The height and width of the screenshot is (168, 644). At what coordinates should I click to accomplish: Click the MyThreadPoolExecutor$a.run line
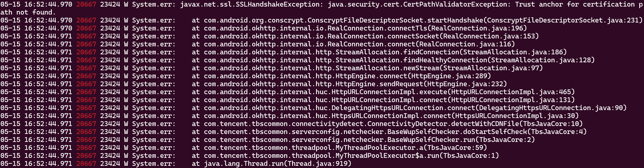tap(250, 156)
